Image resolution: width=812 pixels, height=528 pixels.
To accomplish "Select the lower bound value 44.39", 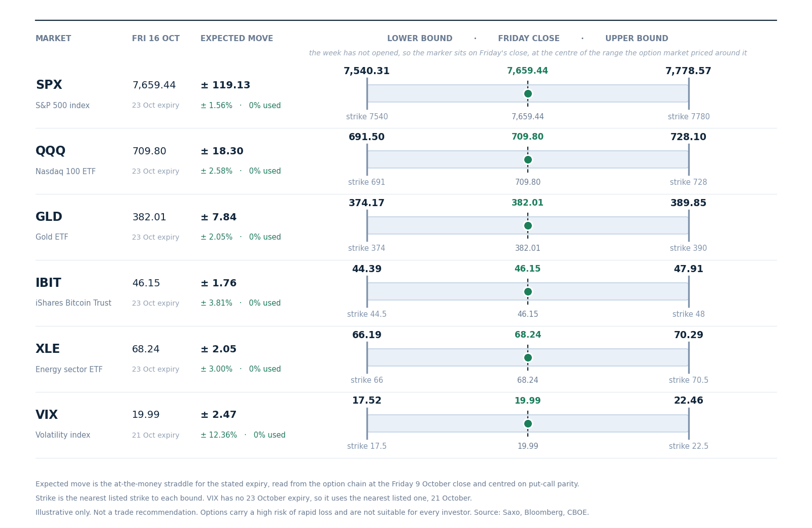I will [367, 269].
